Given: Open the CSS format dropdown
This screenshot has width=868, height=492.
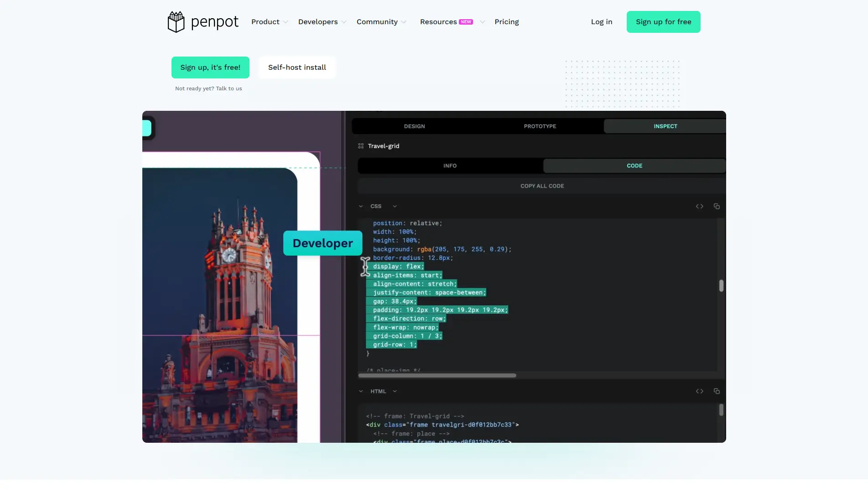Looking at the screenshot, I should click(395, 207).
